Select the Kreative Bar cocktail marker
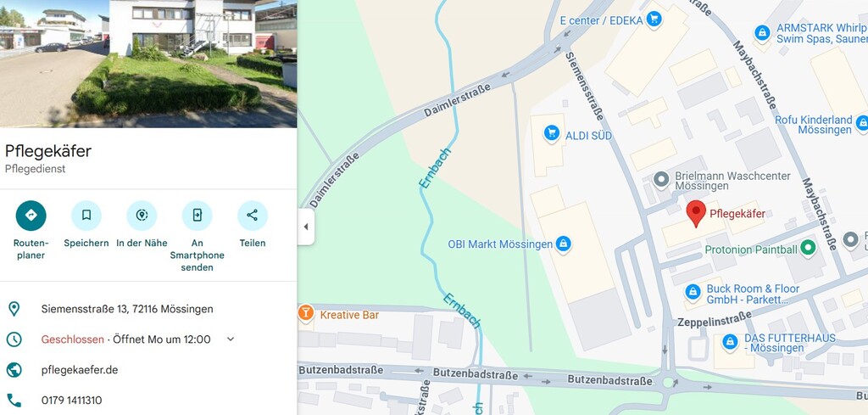 tap(305, 312)
